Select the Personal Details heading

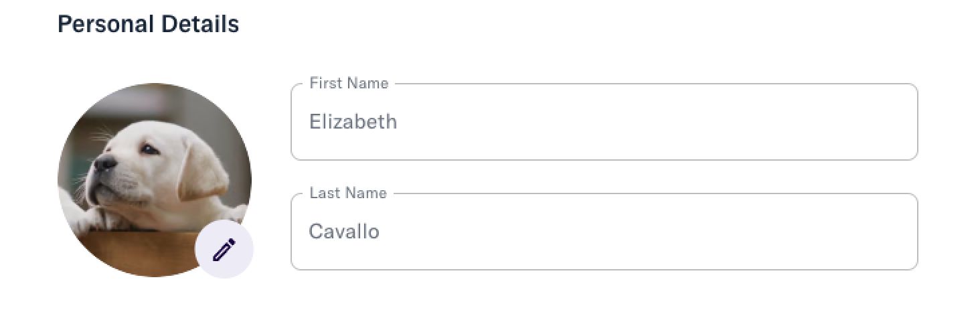(149, 24)
